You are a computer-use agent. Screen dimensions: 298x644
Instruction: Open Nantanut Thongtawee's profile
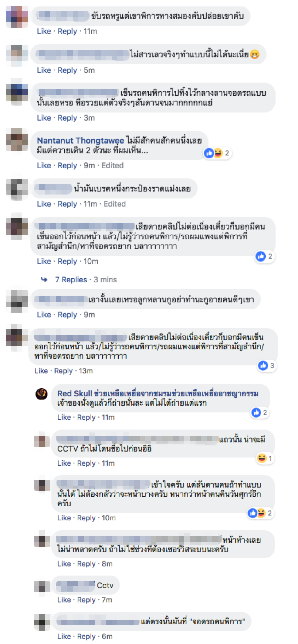pos(81,141)
